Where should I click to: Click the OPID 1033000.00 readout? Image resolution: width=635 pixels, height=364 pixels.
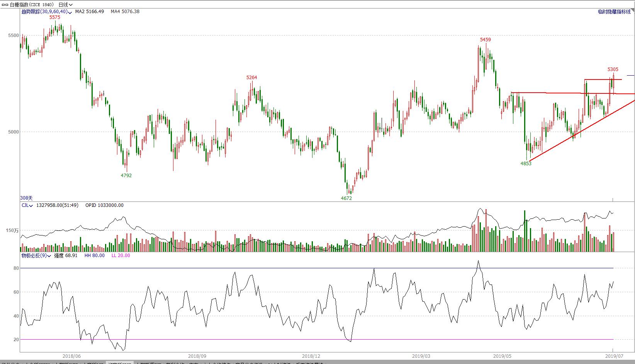click(104, 205)
